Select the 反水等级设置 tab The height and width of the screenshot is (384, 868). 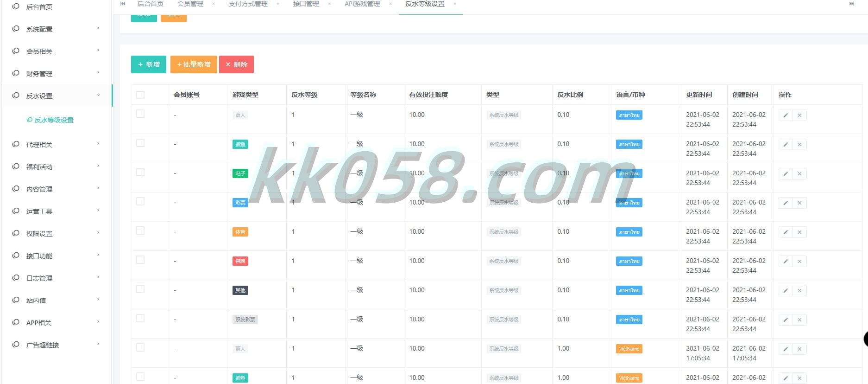[x=425, y=4]
